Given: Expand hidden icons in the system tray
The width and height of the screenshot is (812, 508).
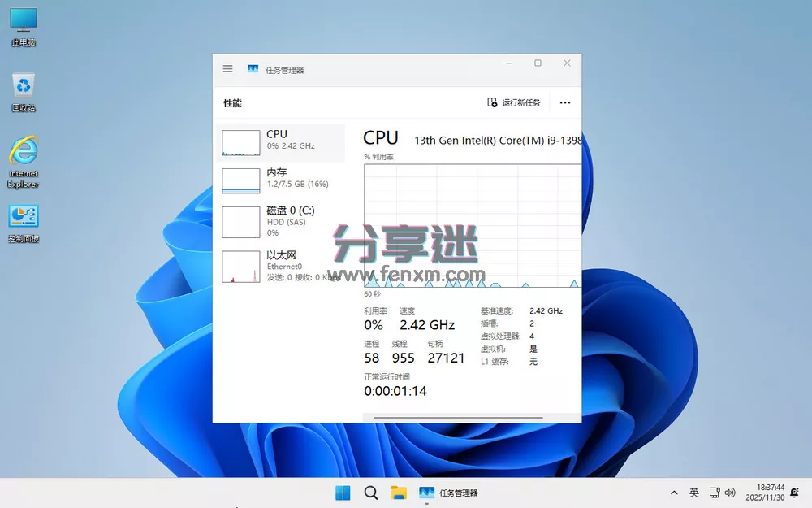Looking at the screenshot, I should tap(674, 493).
